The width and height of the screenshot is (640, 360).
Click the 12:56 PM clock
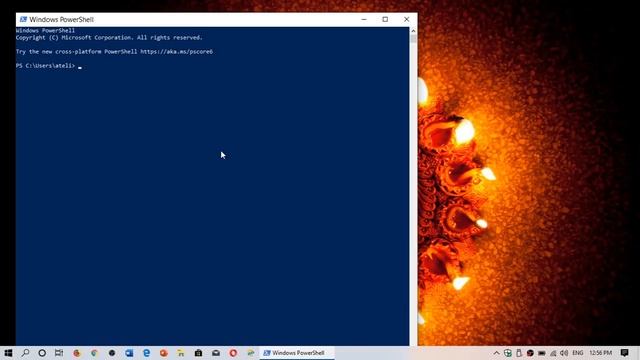click(600, 353)
